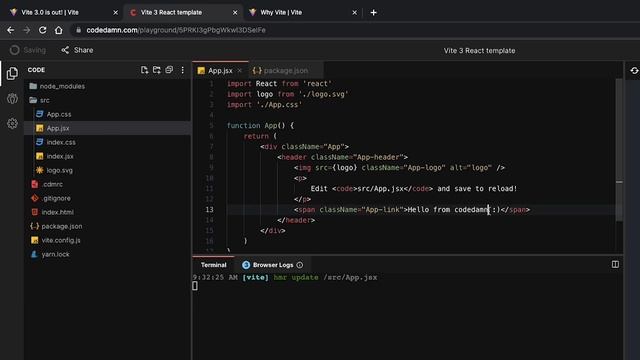The height and width of the screenshot is (360, 640).
Task: Click the refresh preview icon at right
Action: click(634, 71)
